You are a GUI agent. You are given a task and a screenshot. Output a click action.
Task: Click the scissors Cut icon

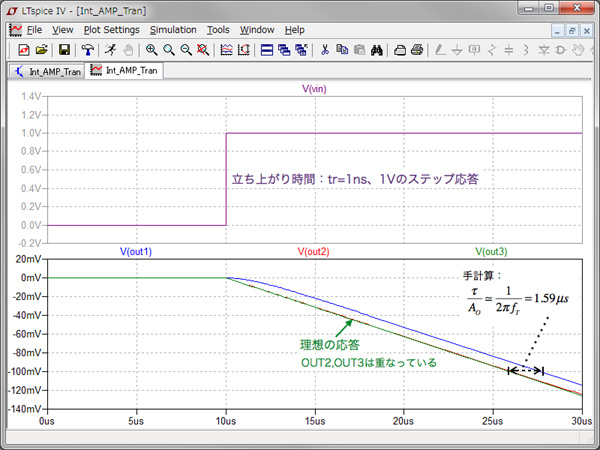[325, 49]
